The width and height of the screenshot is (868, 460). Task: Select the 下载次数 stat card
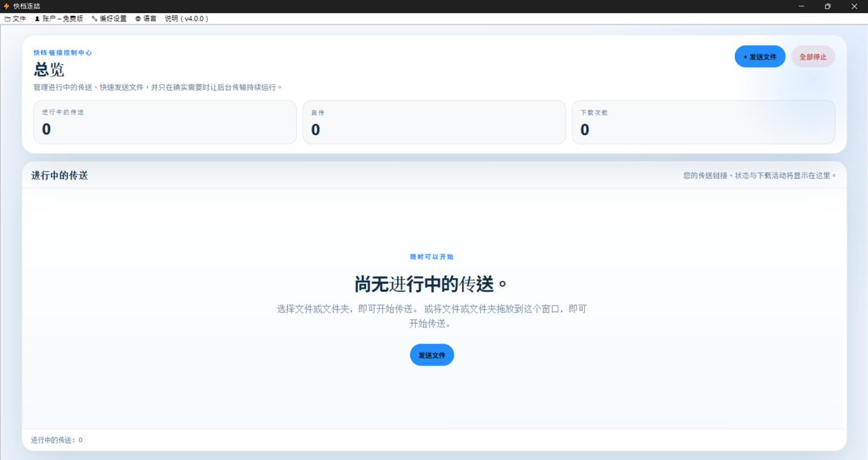tap(703, 122)
